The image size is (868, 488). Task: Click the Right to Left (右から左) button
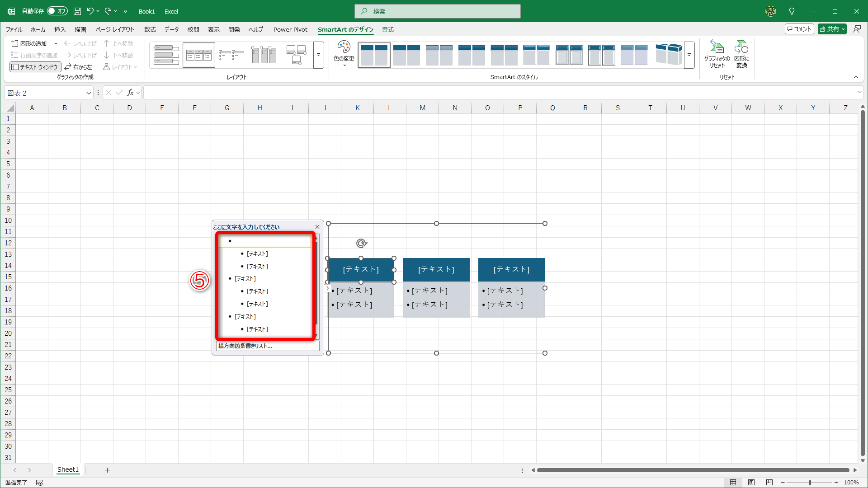point(78,67)
